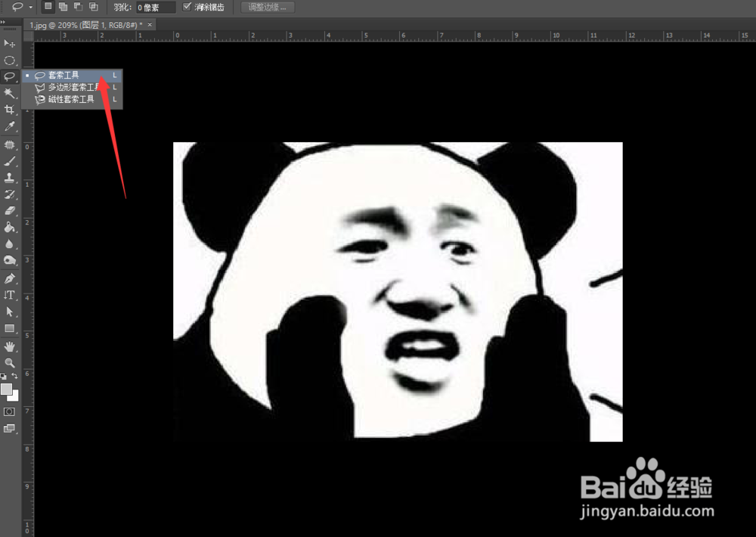Select the Blur tool

(x=9, y=244)
